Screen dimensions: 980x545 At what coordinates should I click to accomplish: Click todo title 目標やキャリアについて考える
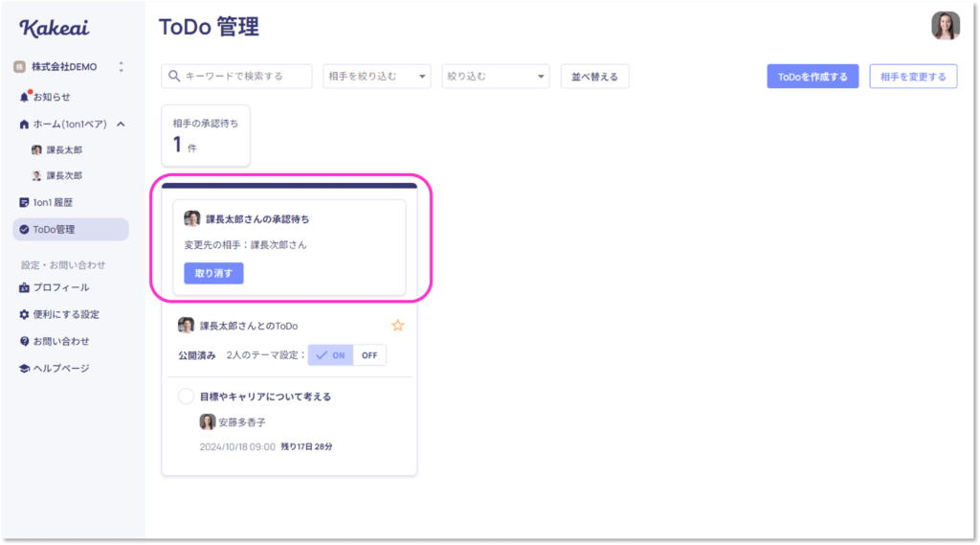click(x=265, y=397)
